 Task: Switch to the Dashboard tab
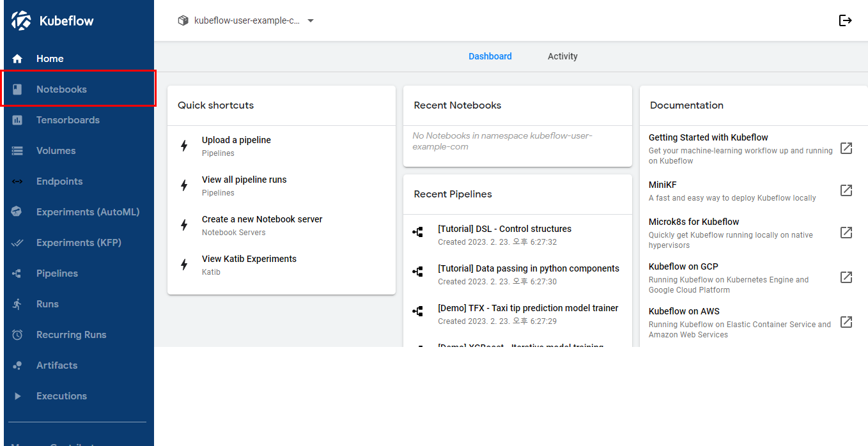pos(490,56)
